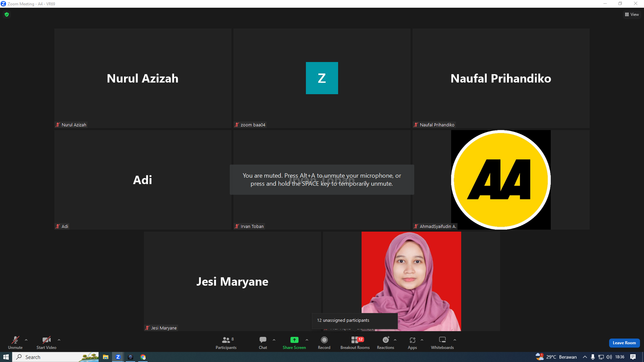The height and width of the screenshot is (362, 644).
Task: Open the View layout menu
Action: [632, 14]
